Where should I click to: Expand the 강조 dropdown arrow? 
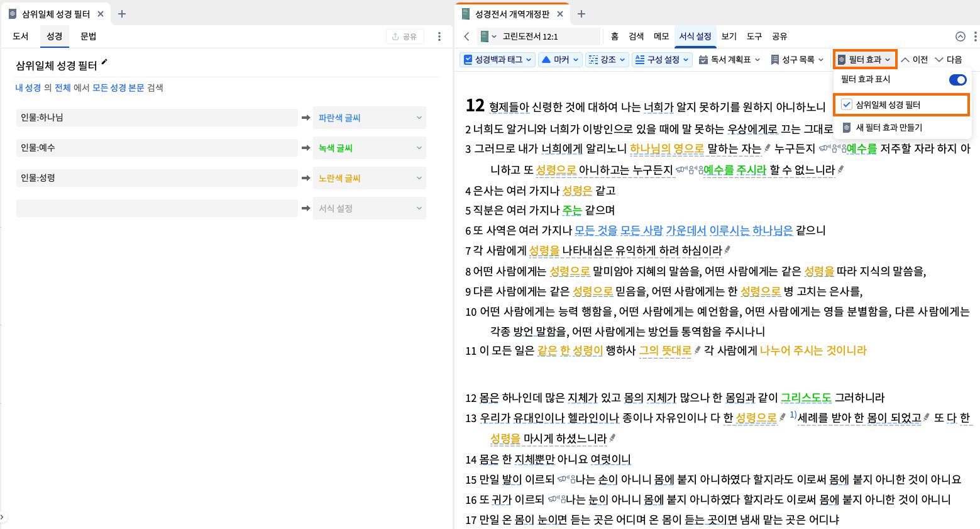[x=622, y=60]
